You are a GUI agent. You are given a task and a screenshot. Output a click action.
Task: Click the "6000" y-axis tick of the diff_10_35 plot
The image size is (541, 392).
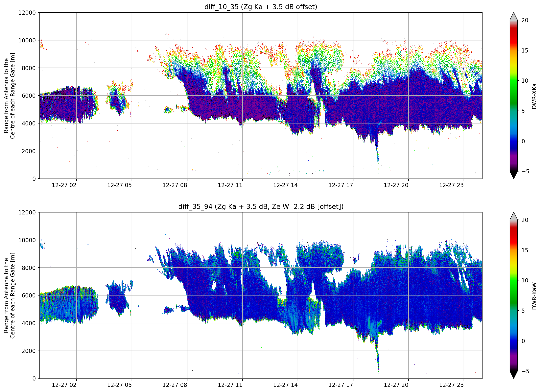(29, 96)
